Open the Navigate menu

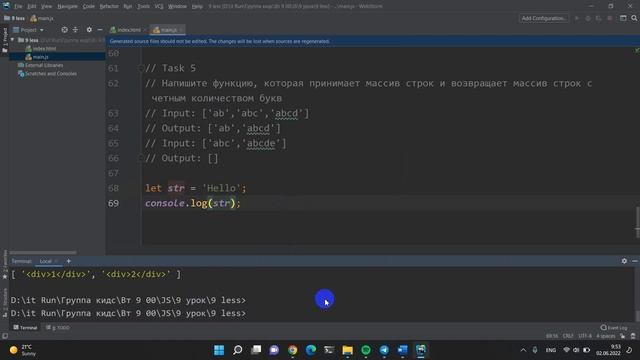67,6
